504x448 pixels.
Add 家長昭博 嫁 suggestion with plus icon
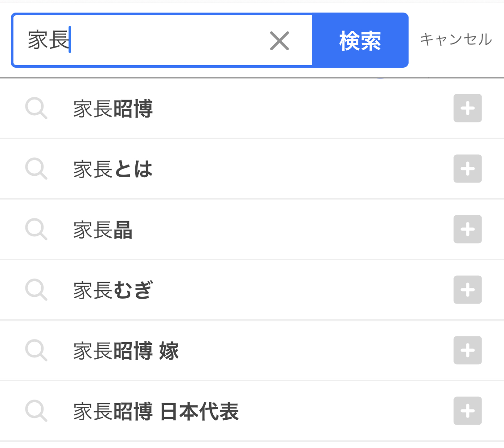pyautogui.click(x=467, y=350)
